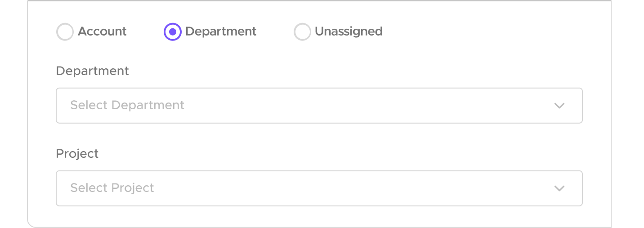Screen dimensions: 644x228
Task: Click the 'Select Project' placeholder text
Action: click(112, 188)
